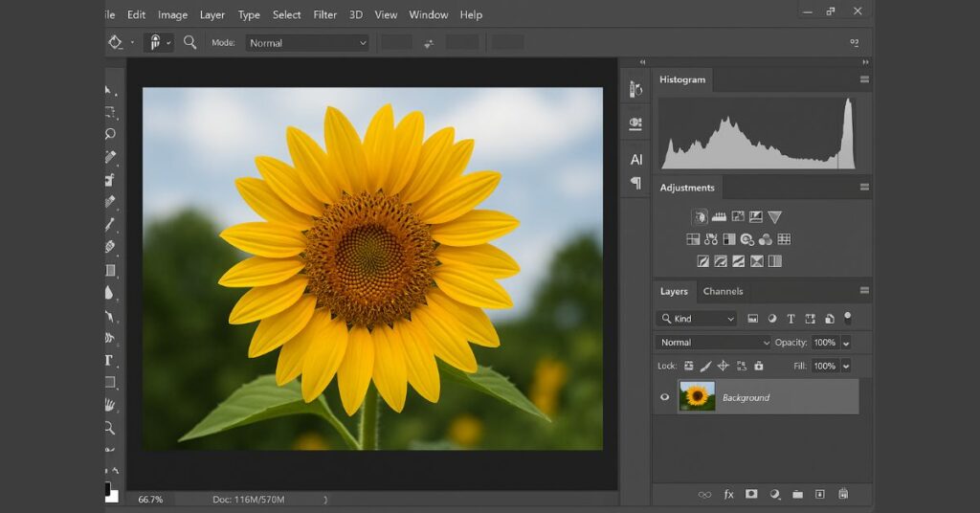Open the Filter menu

tap(325, 14)
